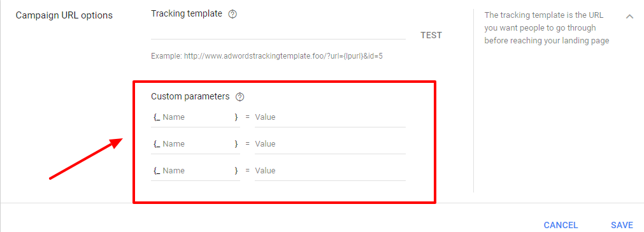644x232 pixels.
Task: Save the campaign URL options
Action: pos(622,225)
